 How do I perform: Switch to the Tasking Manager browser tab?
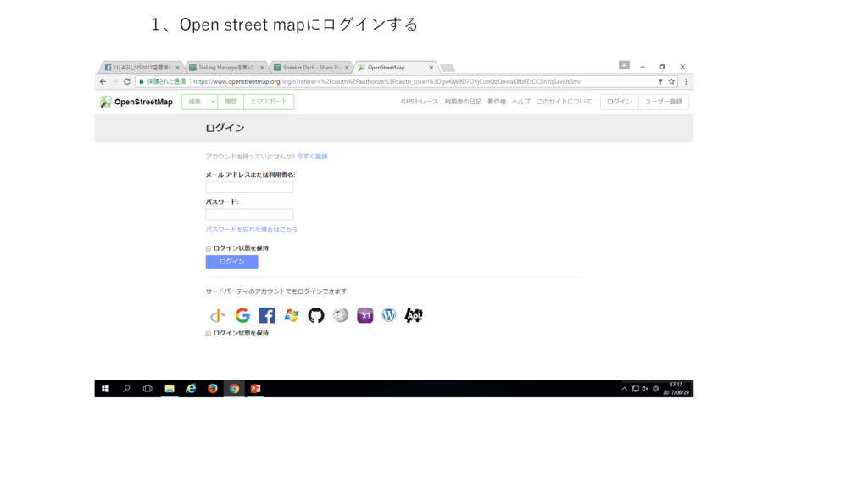[x=225, y=68]
